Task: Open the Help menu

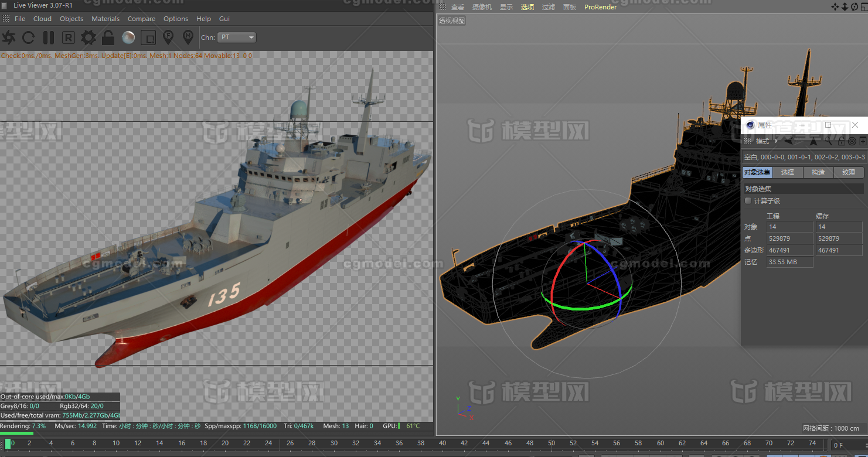Action: [x=203, y=19]
